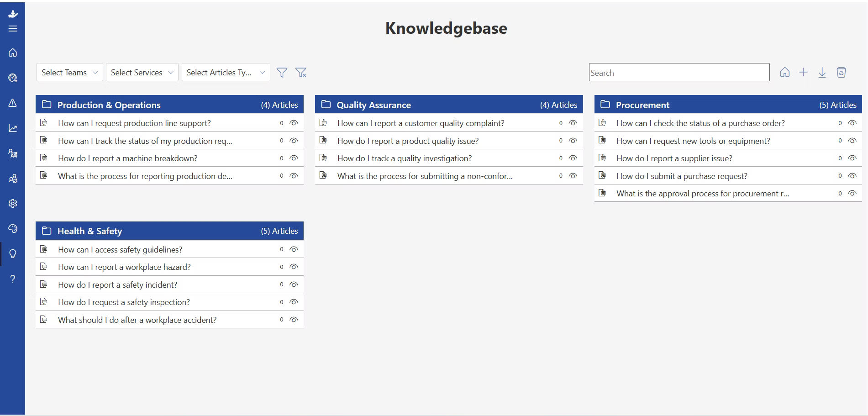Open 'How can I report a workplace hazard?'
Image resolution: width=868 pixels, height=416 pixels.
[x=124, y=267]
